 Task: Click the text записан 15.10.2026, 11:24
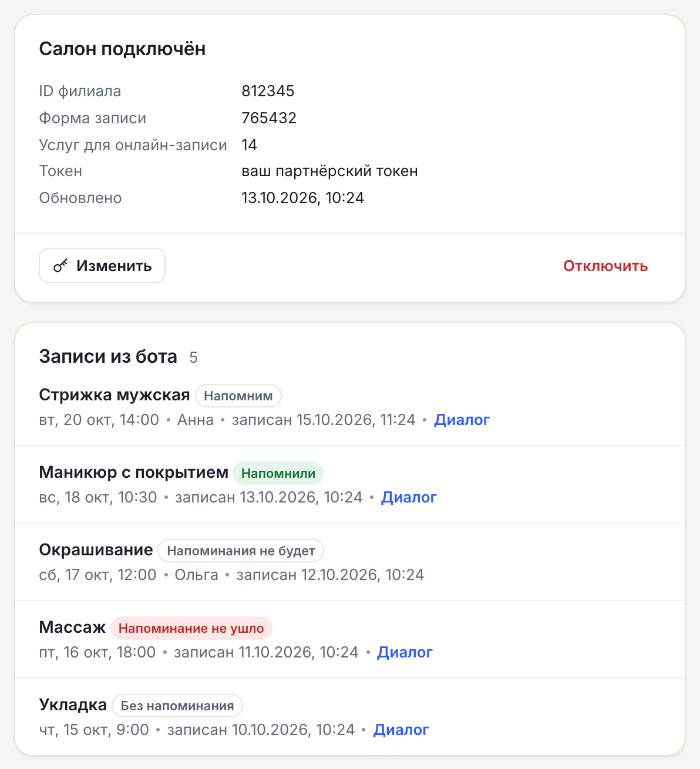click(324, 420)
